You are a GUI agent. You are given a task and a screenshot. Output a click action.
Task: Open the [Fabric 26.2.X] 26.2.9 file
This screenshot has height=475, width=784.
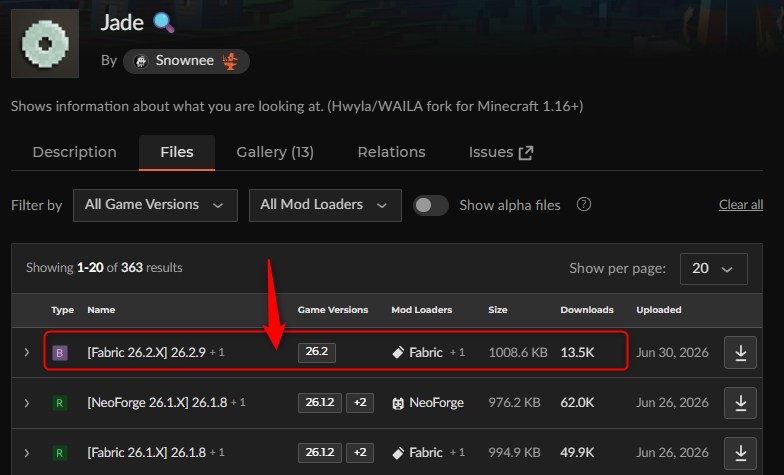pyautogui.click(x=146, y=352)
